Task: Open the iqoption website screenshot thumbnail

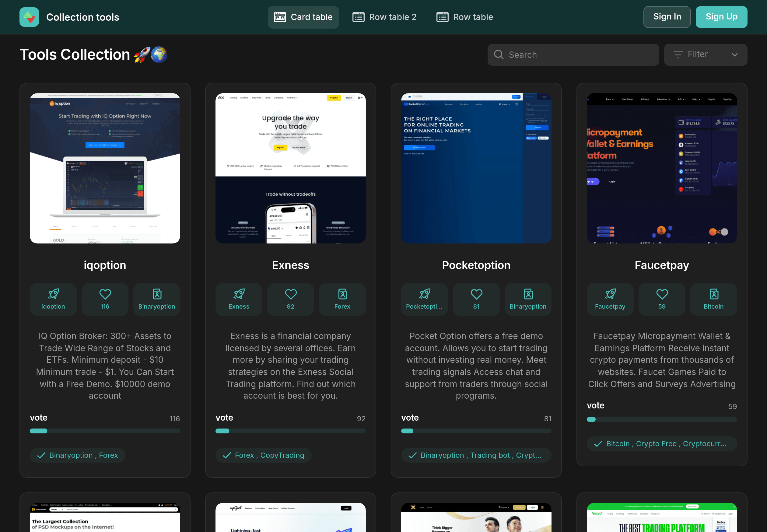Action: pos(105,168)
